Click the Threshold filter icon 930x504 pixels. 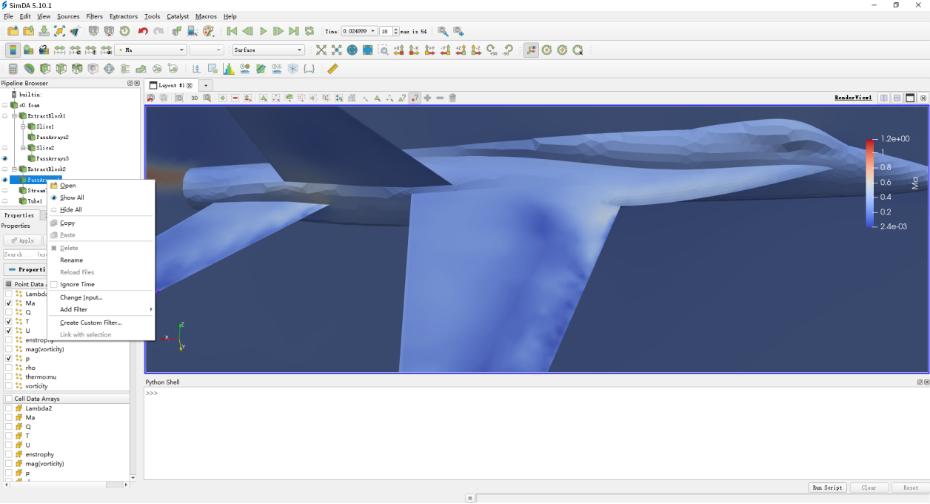point(77,69)
